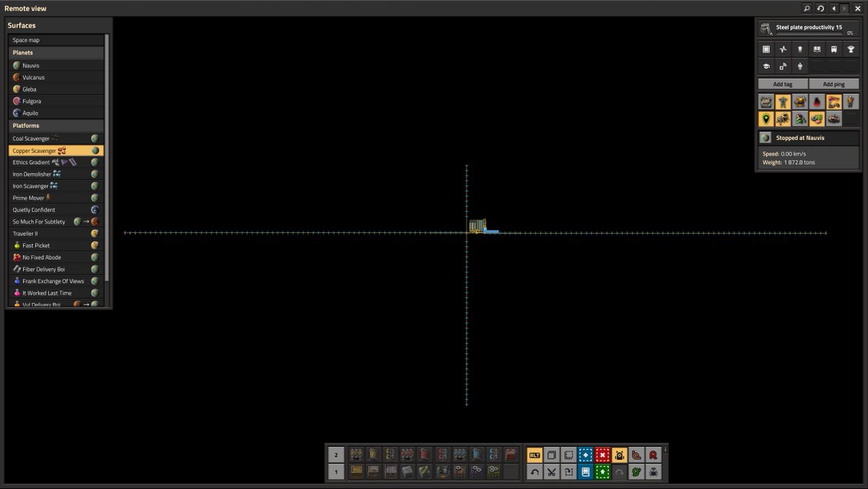The height and width of the screenshot is (489, 868).
Task: Select the green upgrade planner shortcut
Action: coord(603,472)
